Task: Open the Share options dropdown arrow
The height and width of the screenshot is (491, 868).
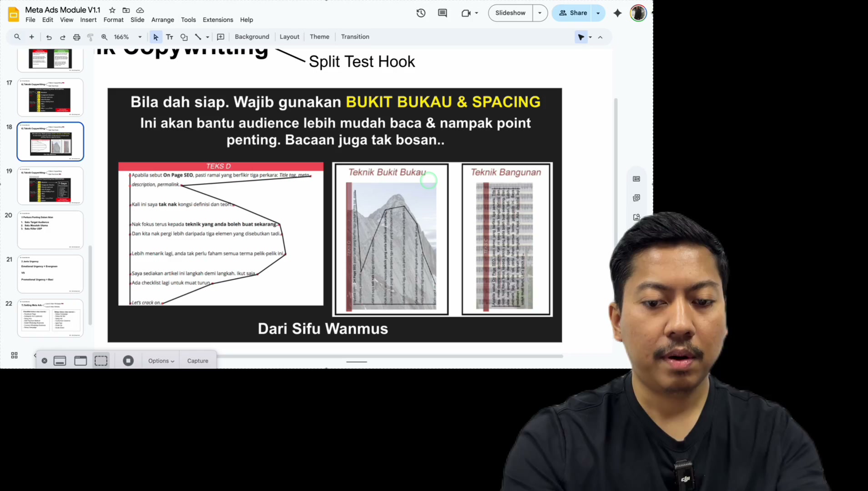Action: tap(598, 13)
